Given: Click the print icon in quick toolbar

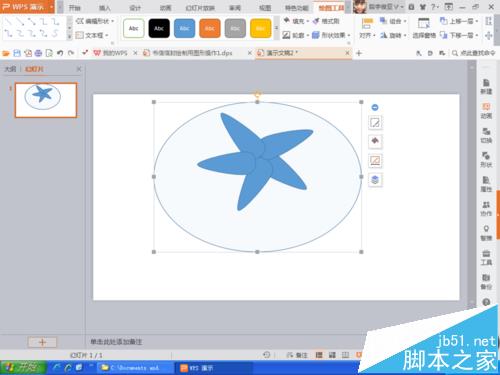Looking at the screenshot, I should (x=38, y=53).
